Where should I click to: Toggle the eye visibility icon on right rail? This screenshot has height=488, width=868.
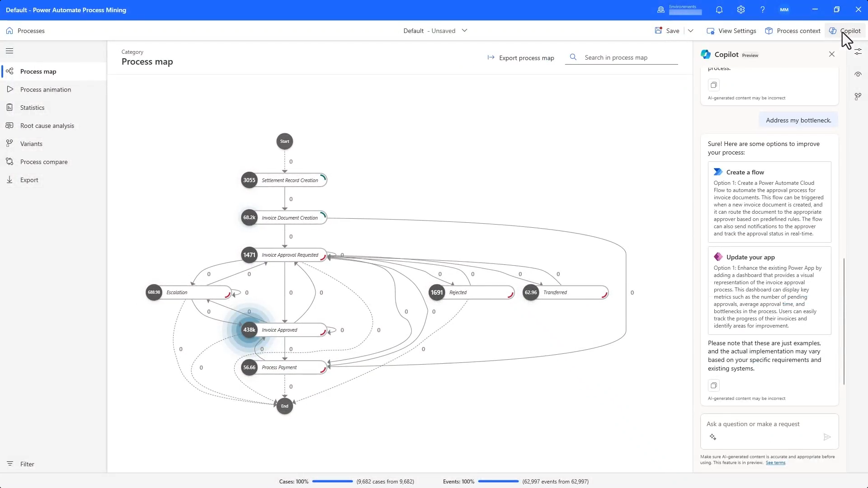coord(858,74)
